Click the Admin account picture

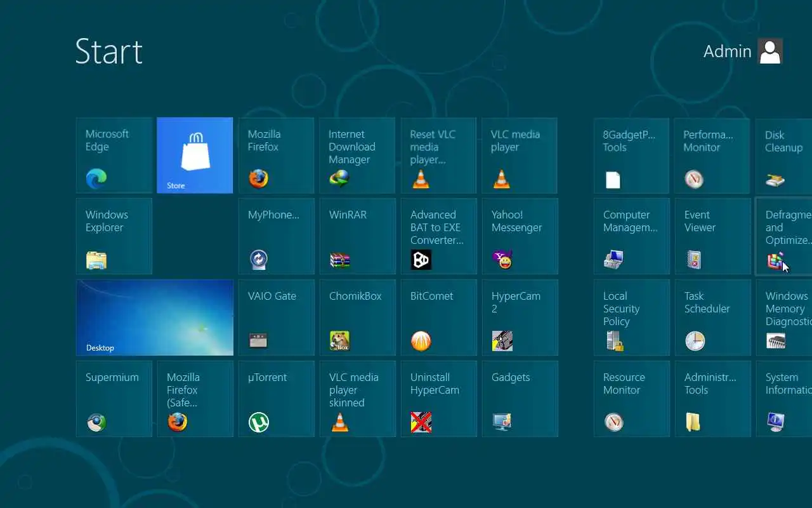pos(770,51)
